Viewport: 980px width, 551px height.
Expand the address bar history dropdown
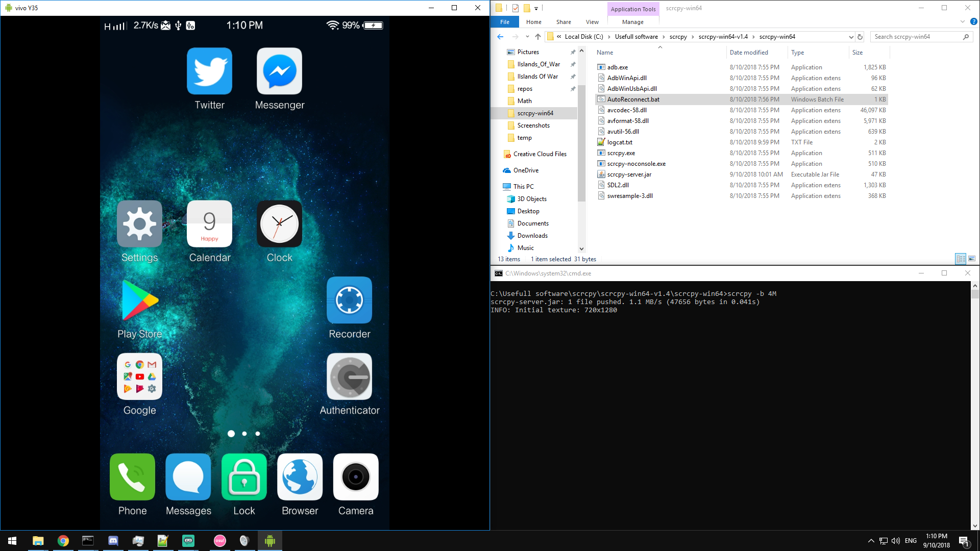(851, 37)
